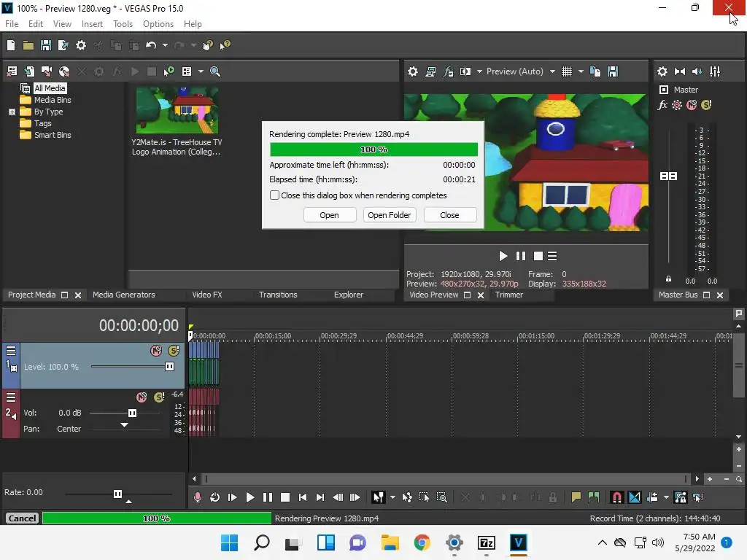Image resolution: width=747 pixels, height=560 pixels.
Task: Save the project with the disk icon
Action: click(x=46, y=45)
